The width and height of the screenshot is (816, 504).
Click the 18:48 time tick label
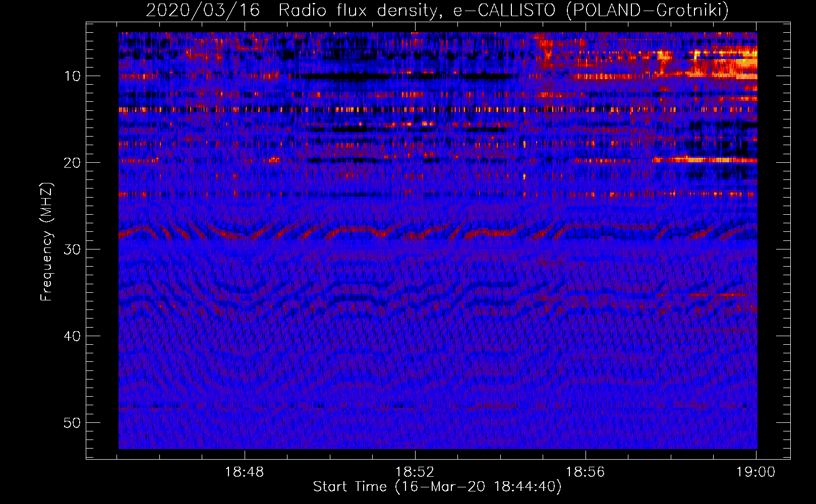(244, 472)
